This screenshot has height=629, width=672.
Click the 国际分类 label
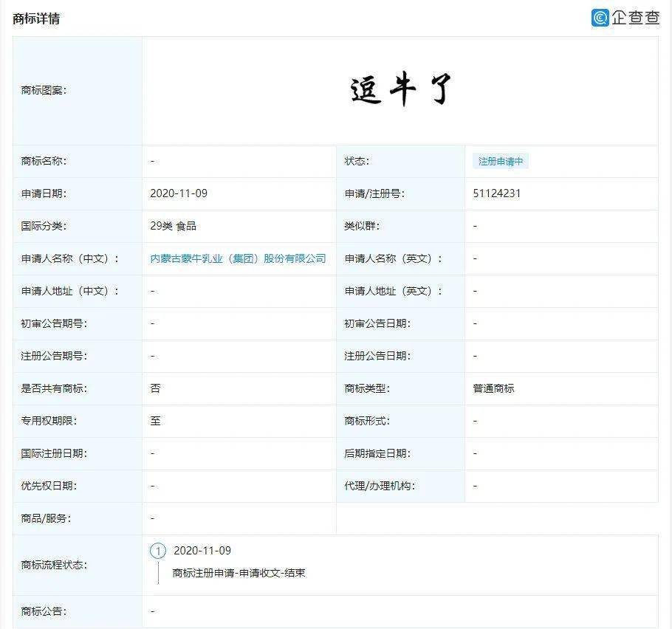(x=44, y=226)
